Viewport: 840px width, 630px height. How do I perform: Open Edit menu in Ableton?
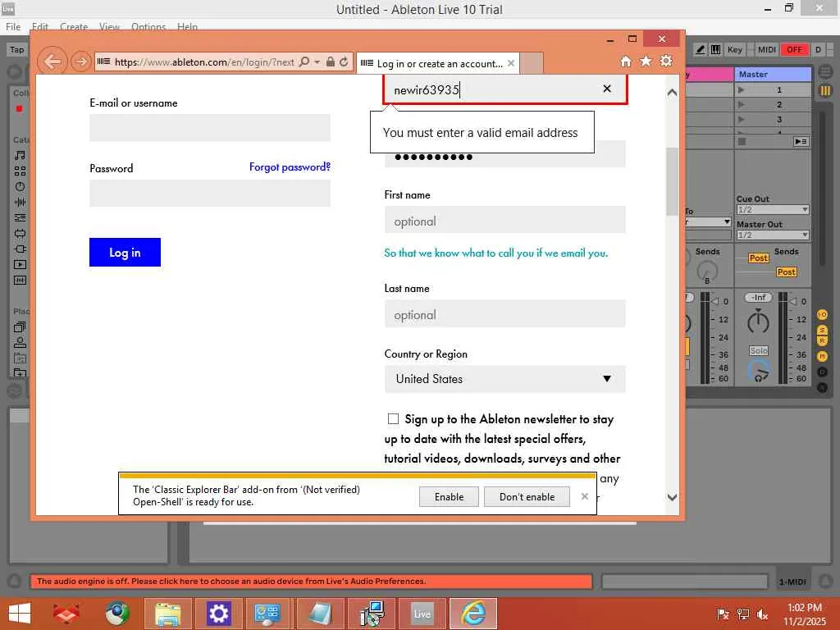point(40,27)
